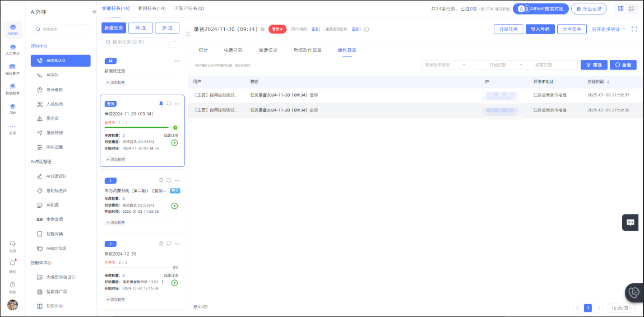Image resolution: width=644 pixels, height=317 pixels.
Task: Expand 展开更多统计 section
Action: click(609, 29)
